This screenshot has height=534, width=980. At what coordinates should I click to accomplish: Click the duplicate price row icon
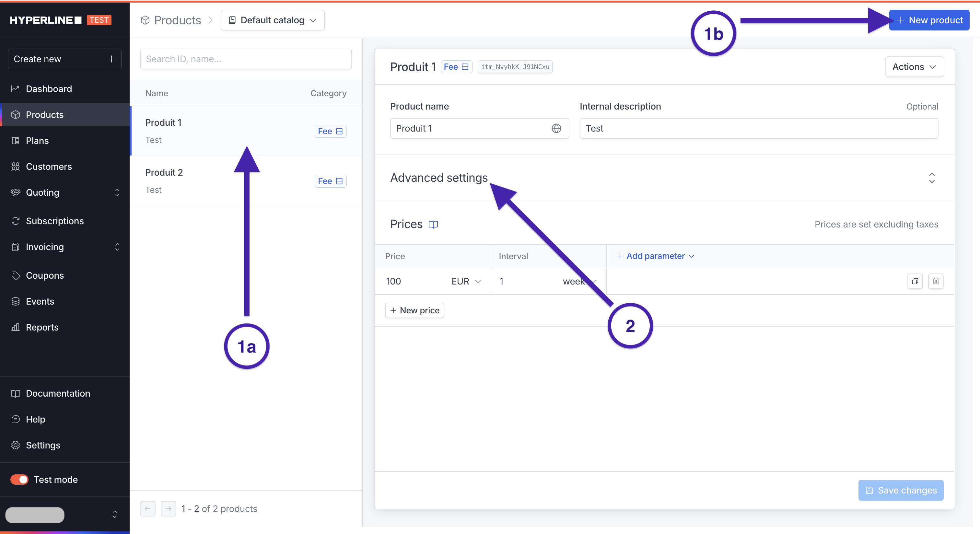(x=915, y=281)
